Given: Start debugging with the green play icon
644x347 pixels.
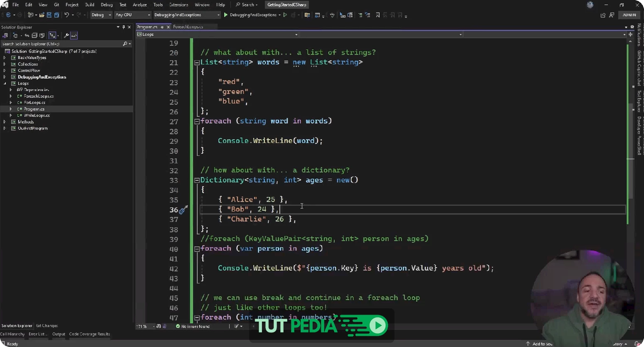Looking at the screenshot, I should coord(226,15).
